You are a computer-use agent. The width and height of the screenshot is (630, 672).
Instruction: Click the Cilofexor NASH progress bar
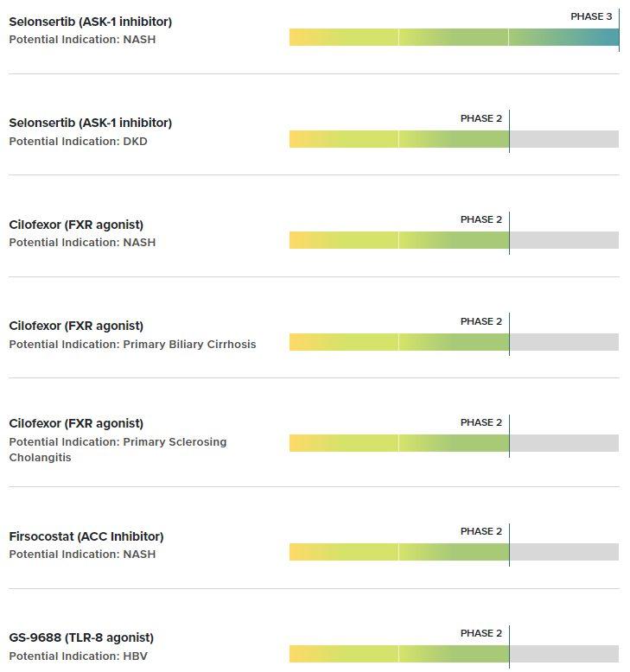454,240
